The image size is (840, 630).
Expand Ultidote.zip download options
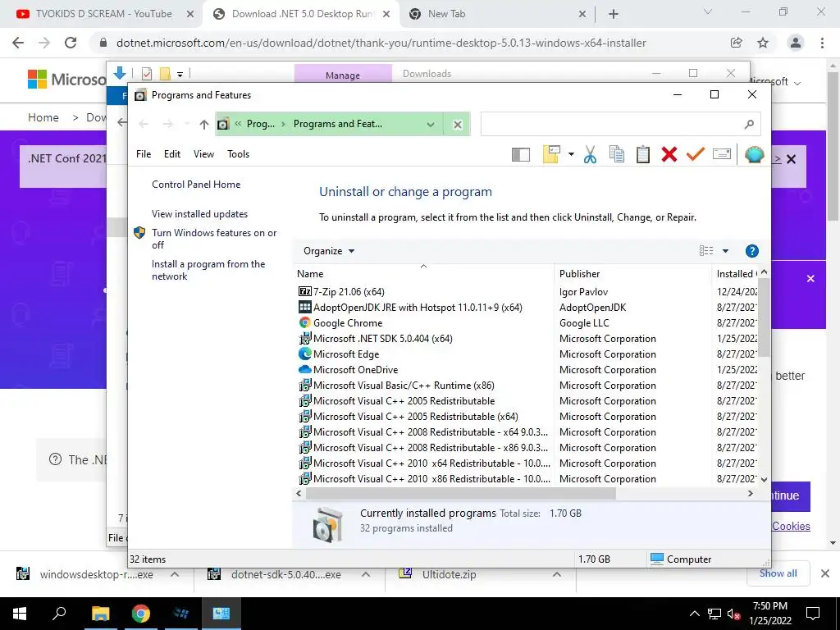[x=557, y=574]
